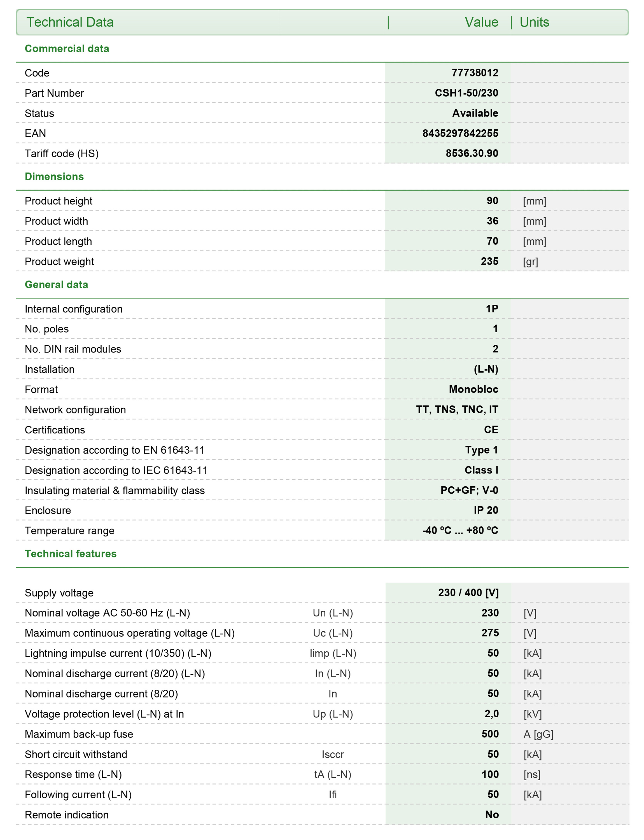Click the Technical features section heading
This screenshot has height=840, width=644.
tap(71, 554)
